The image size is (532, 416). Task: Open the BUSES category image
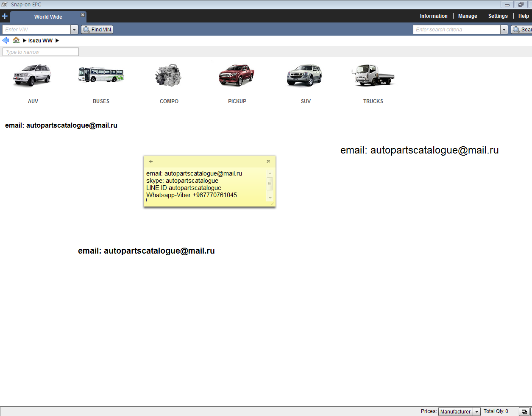101,75
